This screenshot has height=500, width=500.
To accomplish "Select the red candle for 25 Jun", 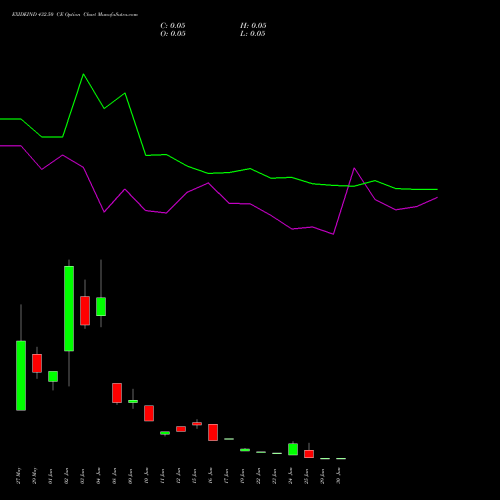I will pyautogui.click(x=309, y=454).
